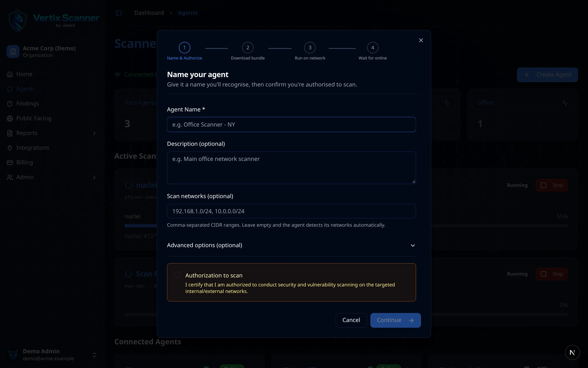
Task: Select step 4 Wait for online
Action: pos(372,51)
